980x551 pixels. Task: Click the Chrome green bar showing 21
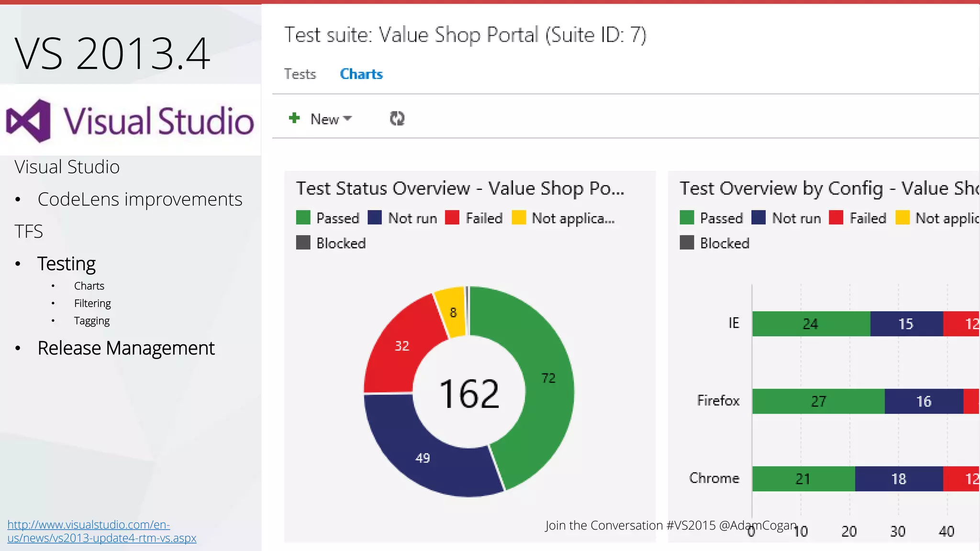pyautogui.click(x=803, y=479)
